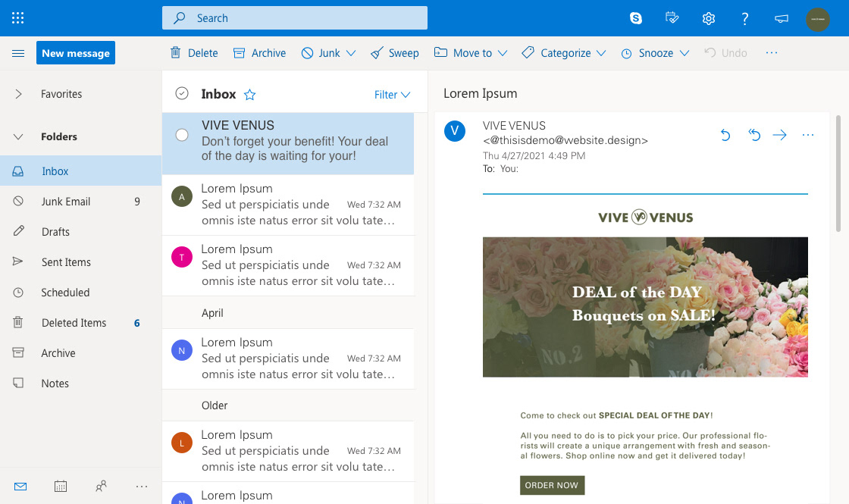
Task: Open the account profile avatar
Action: (x=818, y=19)
